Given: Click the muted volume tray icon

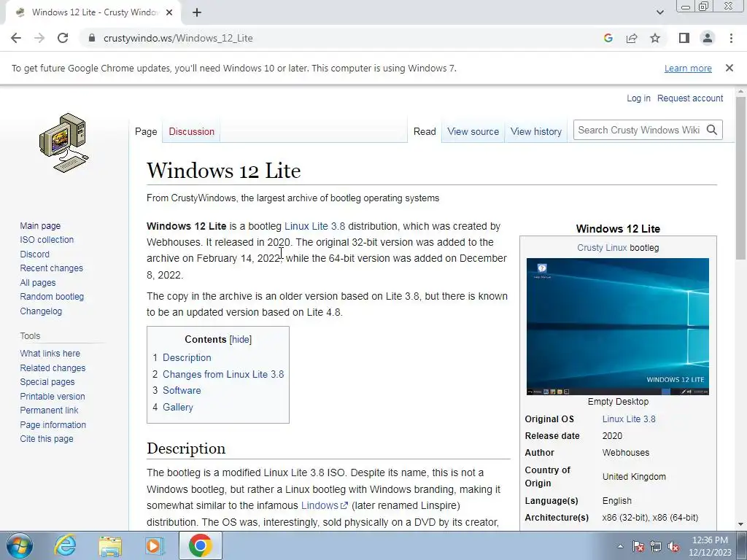Looking at the screenshot, I should pyautogui.click(x=673, y=546).
